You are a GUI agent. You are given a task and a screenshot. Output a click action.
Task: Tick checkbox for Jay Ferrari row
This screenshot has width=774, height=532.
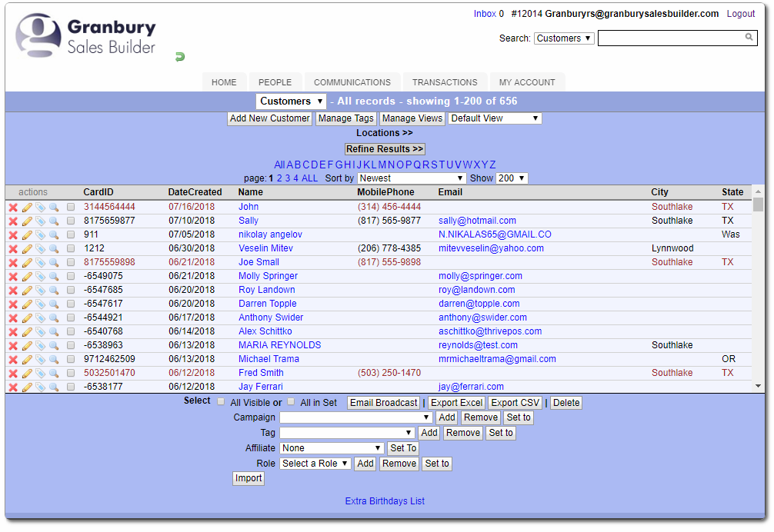coord(71,387)
